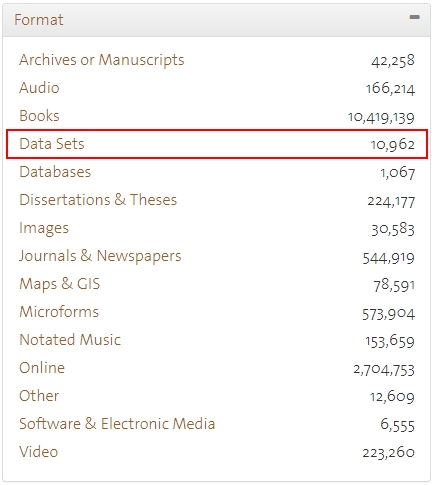Select Dissertations & Theses filter
This screenshot has height=485, width=434.
tap(98, 200)
